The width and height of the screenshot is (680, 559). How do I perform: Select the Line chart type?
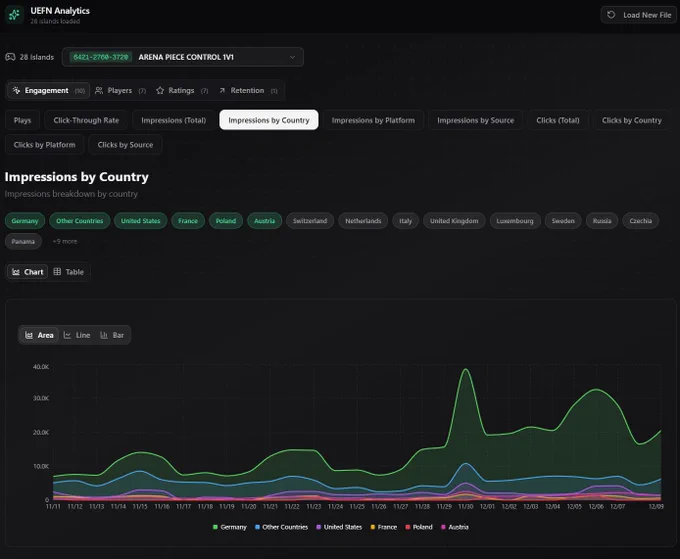click(77, 335)
